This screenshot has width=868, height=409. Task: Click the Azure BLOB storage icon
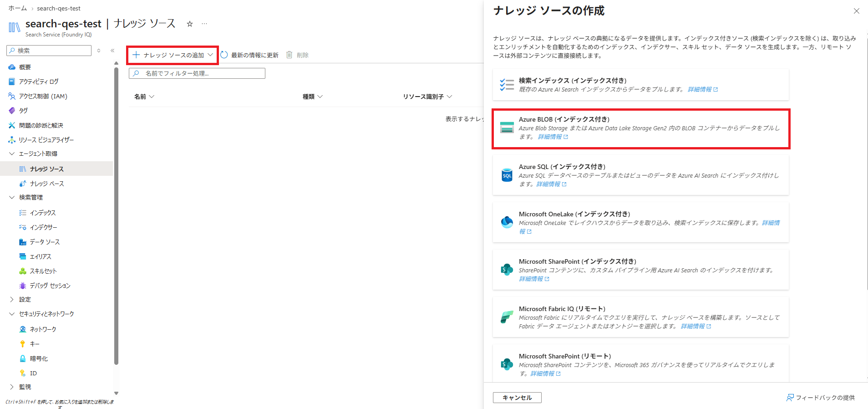tap(507, 128)
